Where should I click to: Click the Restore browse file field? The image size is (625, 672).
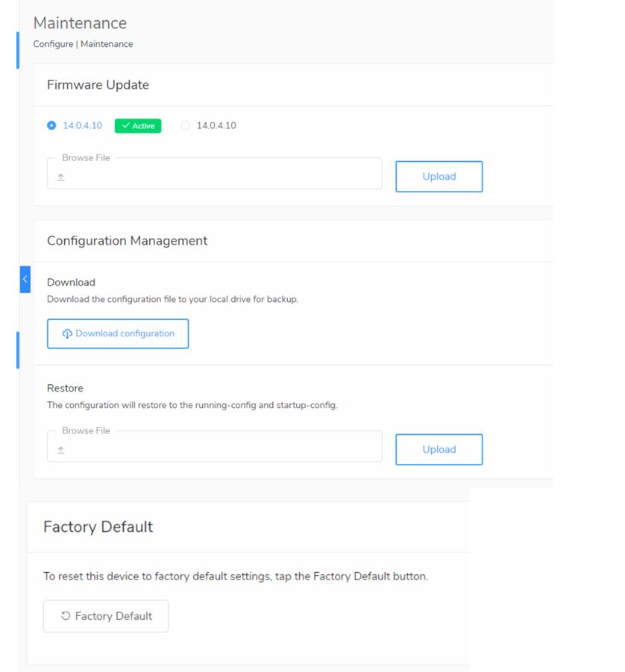214,447
